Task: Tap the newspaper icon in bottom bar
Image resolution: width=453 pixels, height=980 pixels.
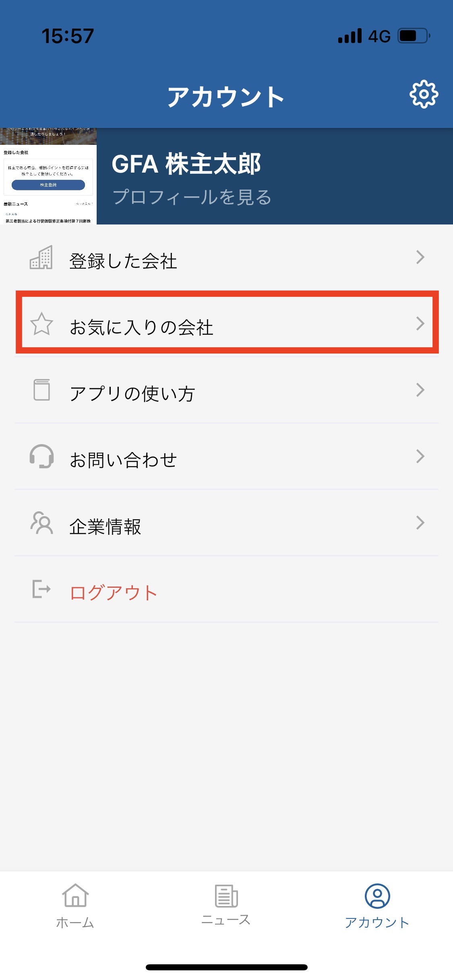Action: tap(226, 896)
